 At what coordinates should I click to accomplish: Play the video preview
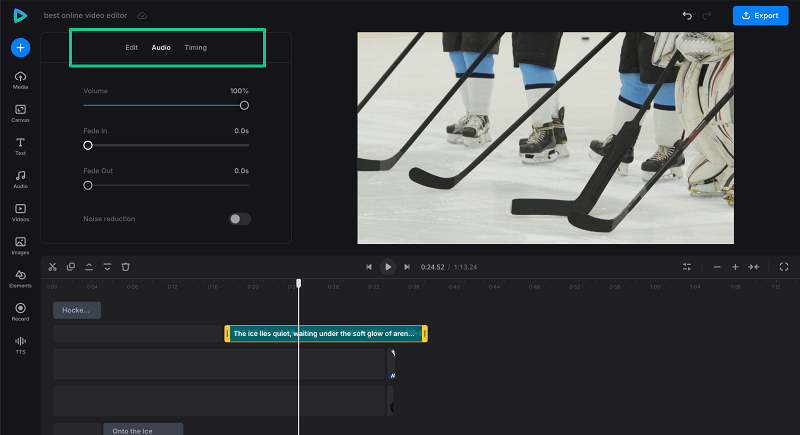pos(388,267)
